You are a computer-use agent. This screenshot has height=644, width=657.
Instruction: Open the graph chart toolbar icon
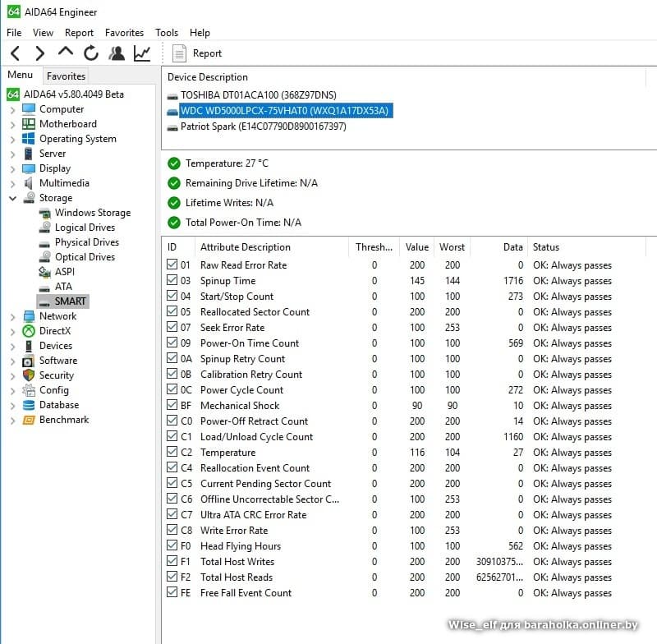pos(142,53)
